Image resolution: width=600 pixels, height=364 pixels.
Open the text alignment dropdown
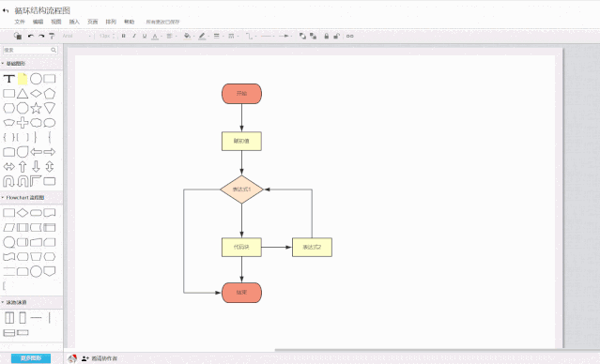pyautogui.click(x=171, y=36)
